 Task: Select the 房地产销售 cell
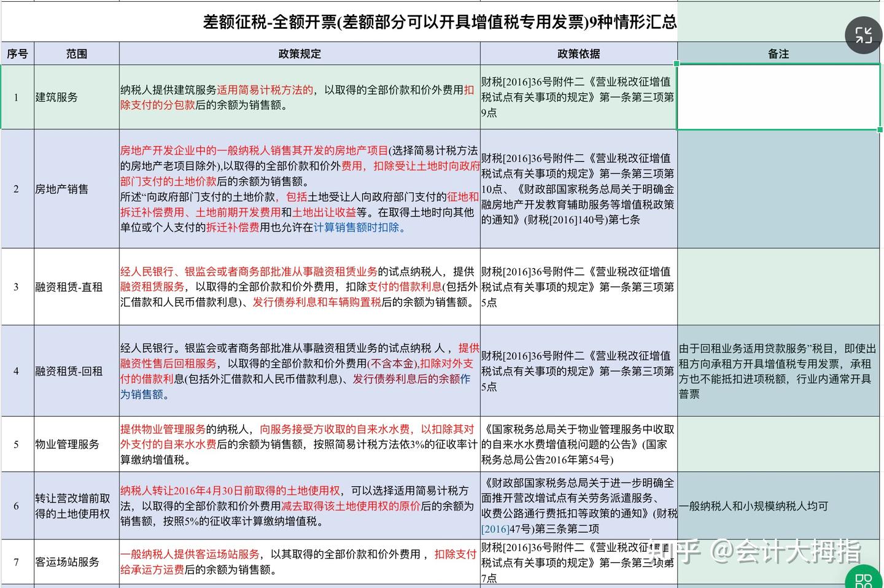pos(77,189)
